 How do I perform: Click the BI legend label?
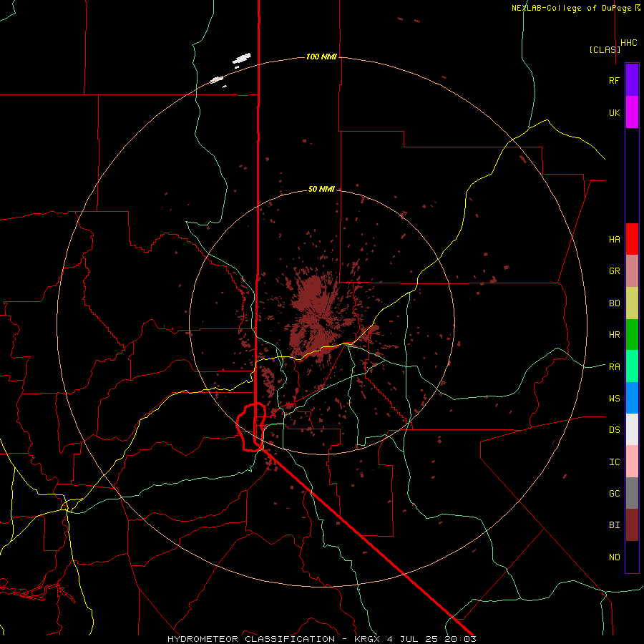click(x=614, y=525)
